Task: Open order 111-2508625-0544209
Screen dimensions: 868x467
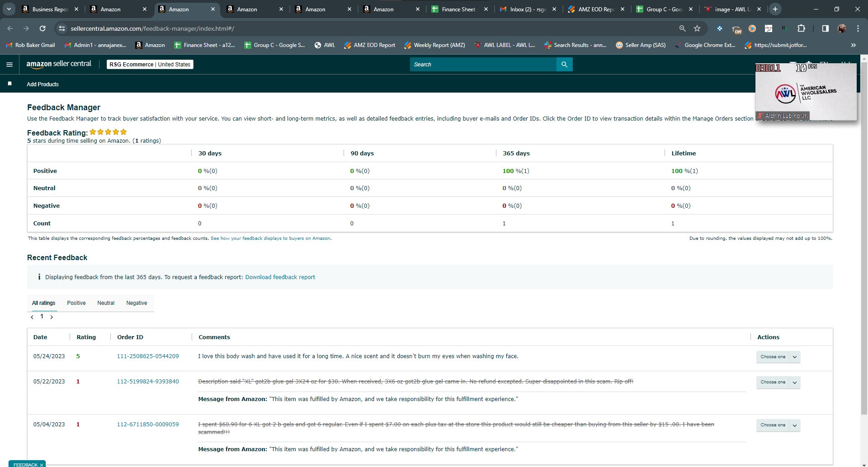Action: [148, 356]
